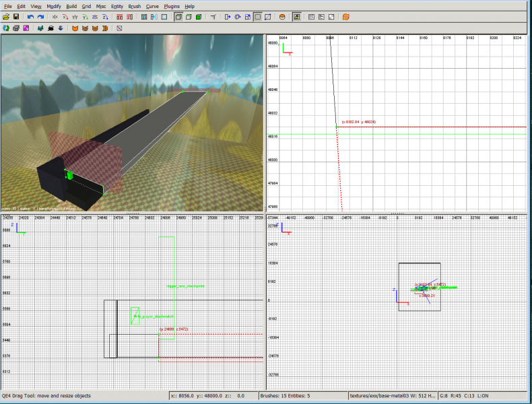Click the Open map folder icon
532x404 pixels.
tap(6, 17)
